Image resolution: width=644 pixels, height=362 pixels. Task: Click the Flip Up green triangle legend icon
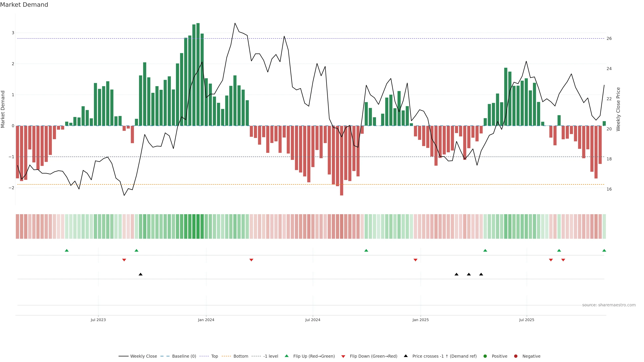286,356
